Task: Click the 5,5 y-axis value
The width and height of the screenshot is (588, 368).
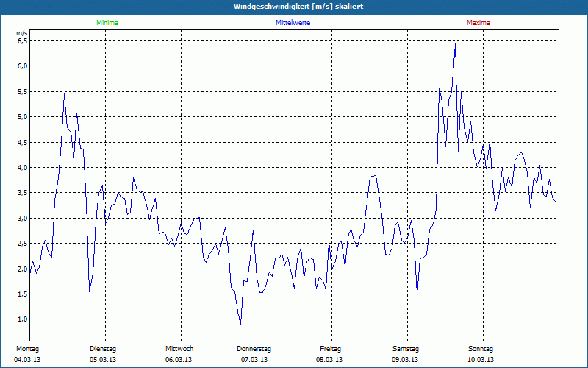Action: (23, 91)
